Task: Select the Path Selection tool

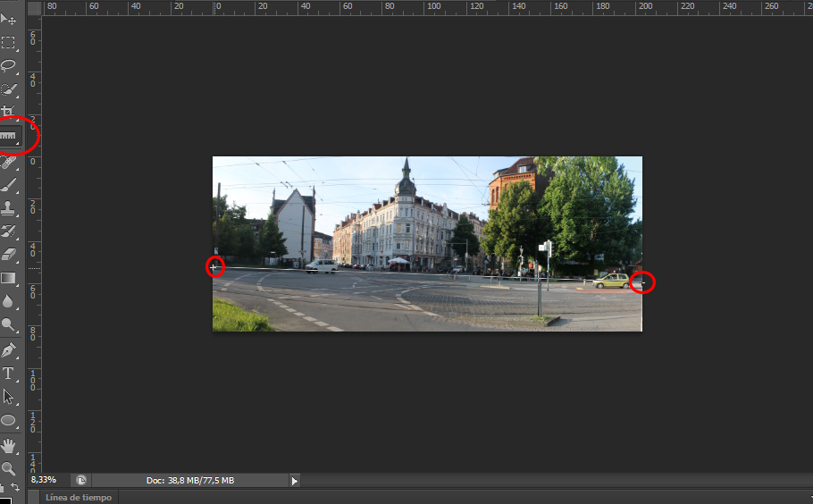Action: click(9, 397)
